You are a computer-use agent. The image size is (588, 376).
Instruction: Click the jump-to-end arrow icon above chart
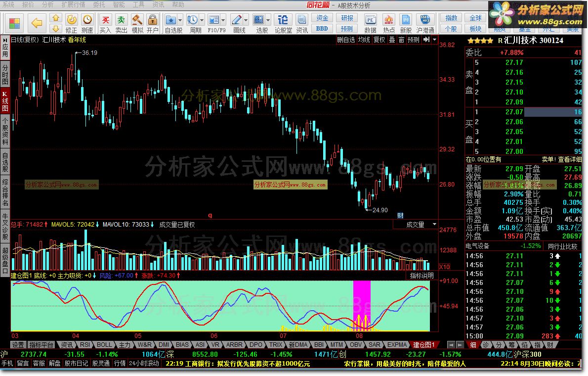click(x=426, y=40)
